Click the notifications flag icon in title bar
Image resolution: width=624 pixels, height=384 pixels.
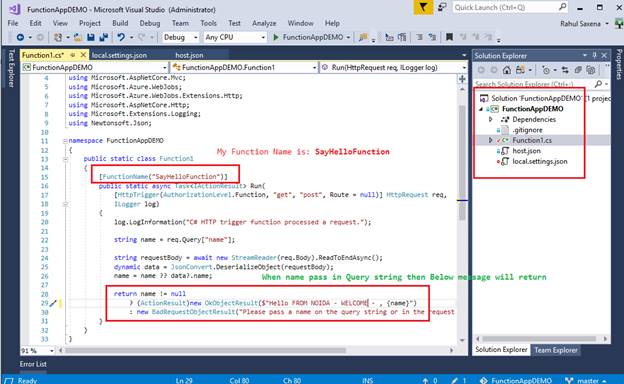(x=423, y=7)
